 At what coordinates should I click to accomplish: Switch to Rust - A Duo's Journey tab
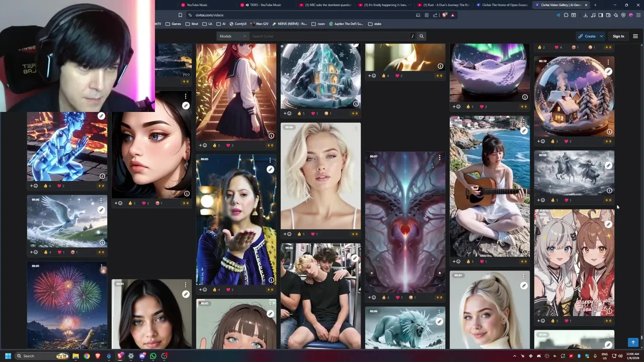(x=443, y=5)
